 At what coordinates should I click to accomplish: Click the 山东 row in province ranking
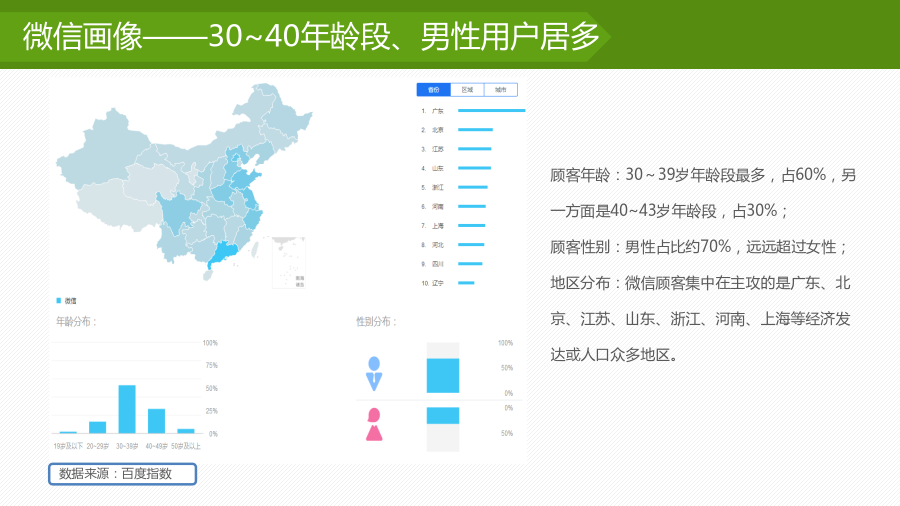tap(456, 168)
